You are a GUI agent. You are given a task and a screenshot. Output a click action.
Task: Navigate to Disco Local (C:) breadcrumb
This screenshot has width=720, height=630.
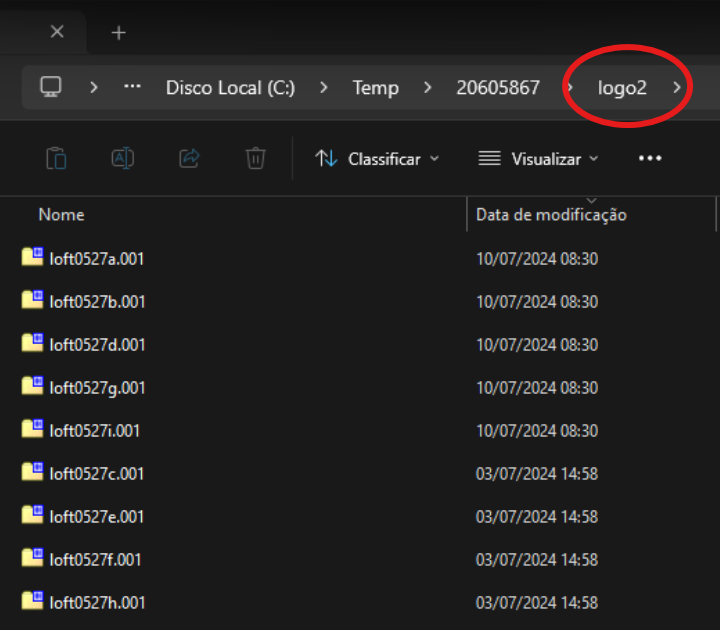pyautogui.click(x=230, y=88)
